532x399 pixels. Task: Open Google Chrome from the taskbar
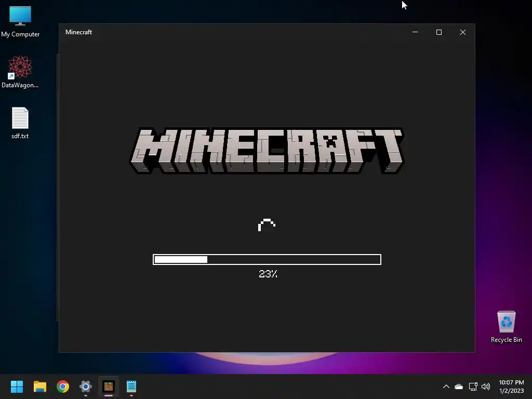tap(63, 387)
